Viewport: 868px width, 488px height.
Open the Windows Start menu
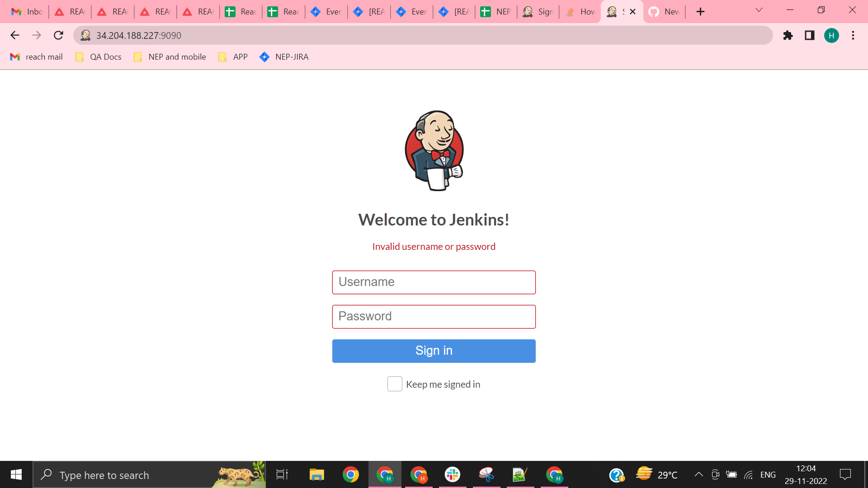(16, 474)
